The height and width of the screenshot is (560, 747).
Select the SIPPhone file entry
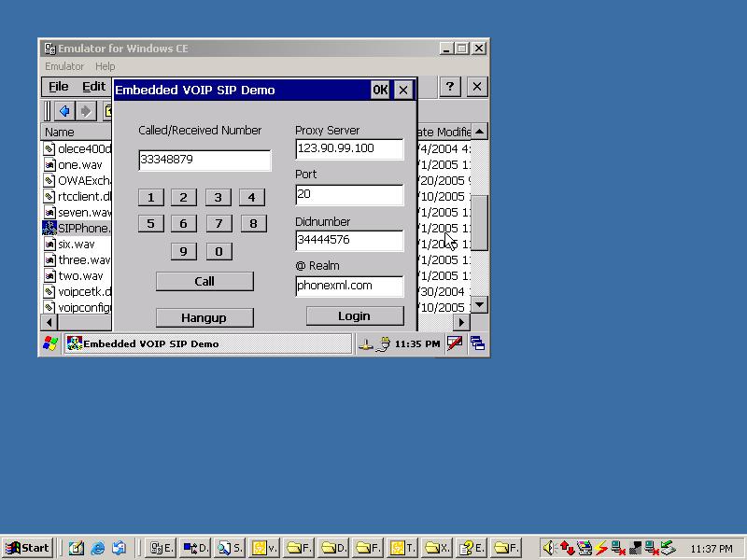(x=78, y=228)
